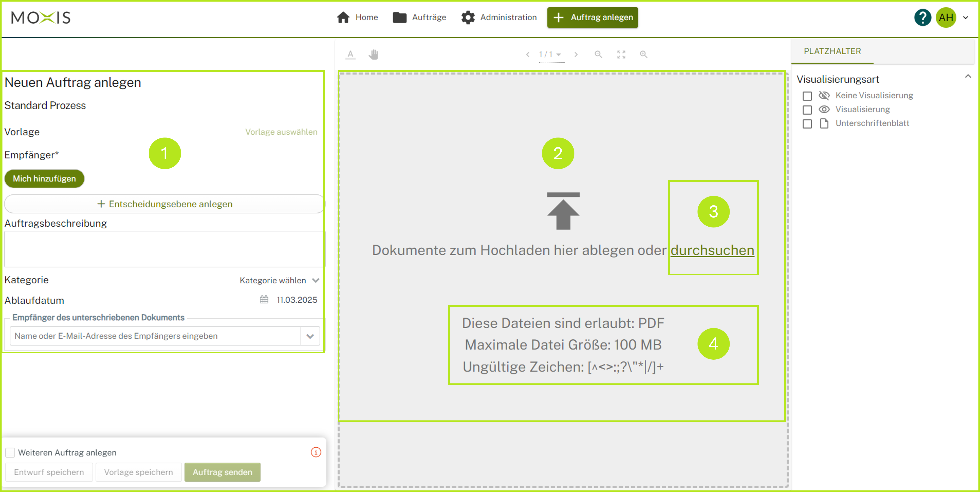Collapse the Visualisierungsart section
Screen dimensions: 980x492
(968, 77)
